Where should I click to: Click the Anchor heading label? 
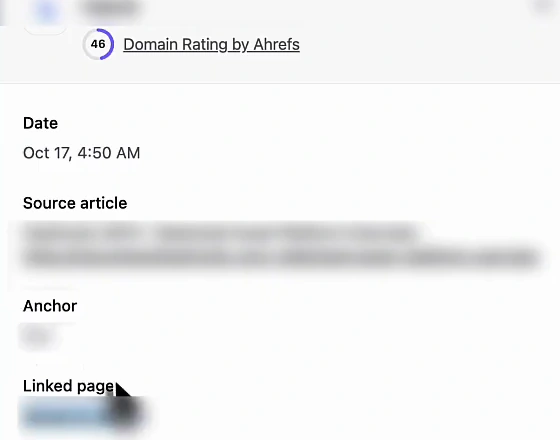[x=50, y=306]
